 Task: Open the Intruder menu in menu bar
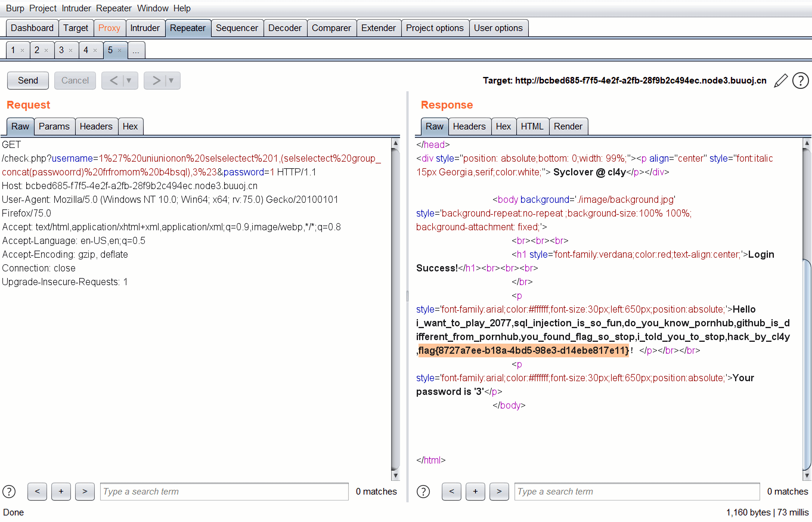76,8
